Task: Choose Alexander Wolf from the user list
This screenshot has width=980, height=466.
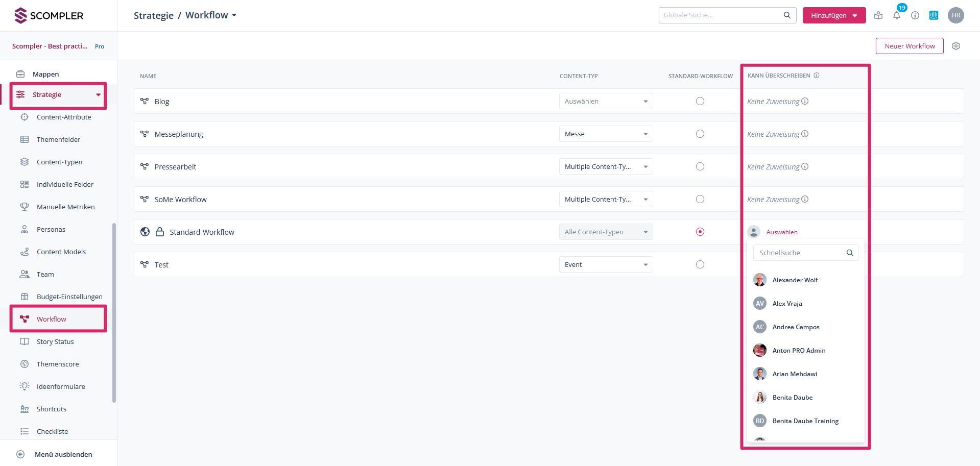Action: (795, 280)
